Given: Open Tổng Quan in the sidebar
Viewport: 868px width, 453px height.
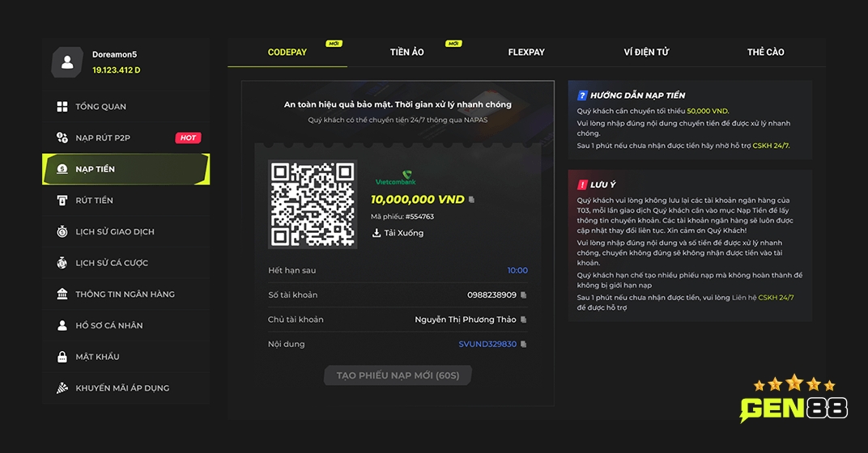Looking at the screenshot, I should tap(126, 107).
